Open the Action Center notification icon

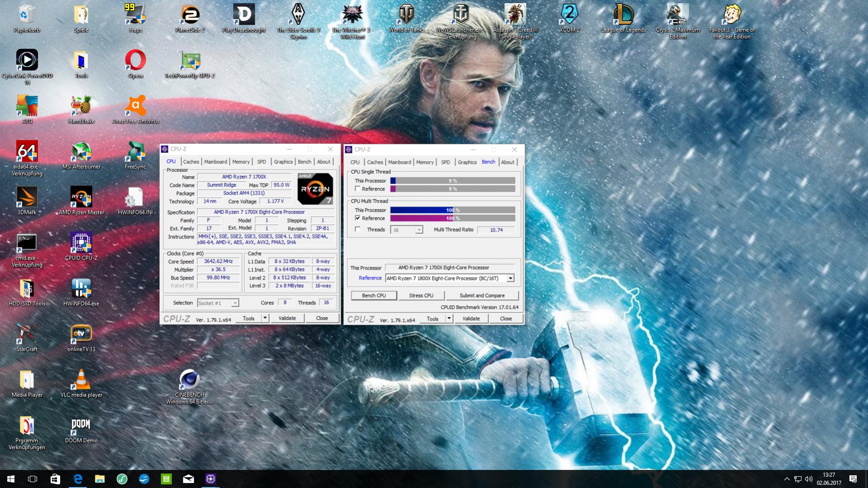853,479
